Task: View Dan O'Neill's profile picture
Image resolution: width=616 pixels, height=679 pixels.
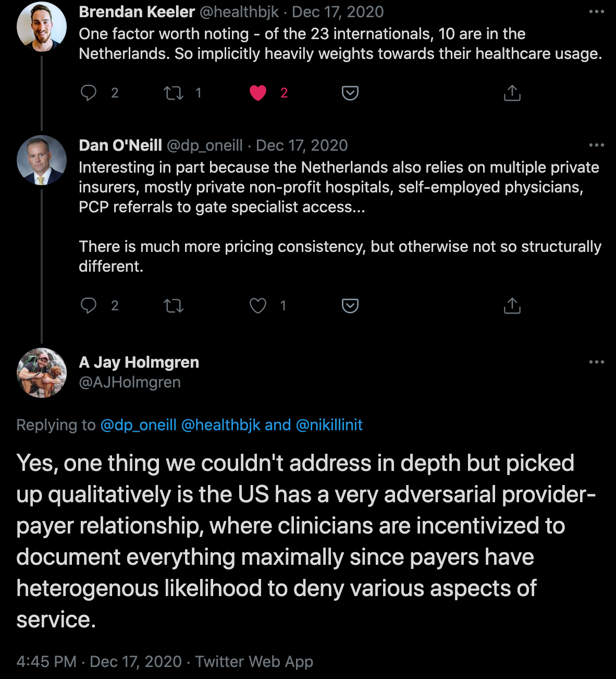Action: pos(42,160)
